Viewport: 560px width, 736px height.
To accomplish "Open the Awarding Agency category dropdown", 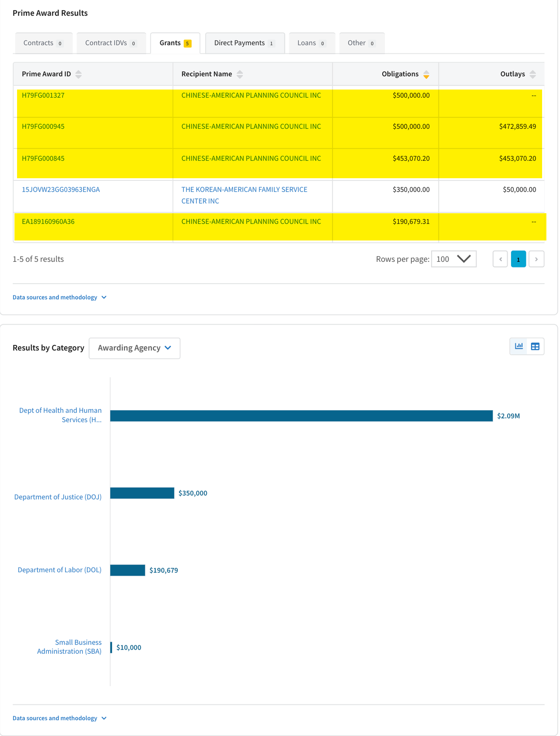I will coord(134,348).
